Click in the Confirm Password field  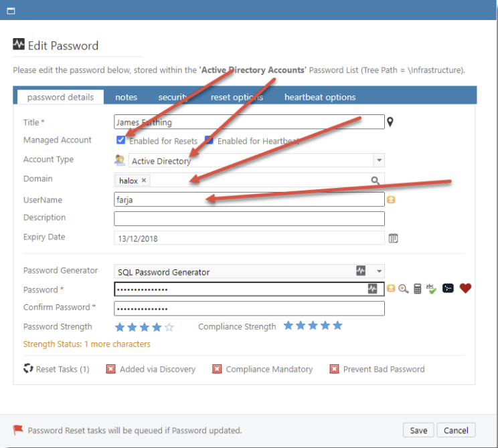[x=249, y=308]
